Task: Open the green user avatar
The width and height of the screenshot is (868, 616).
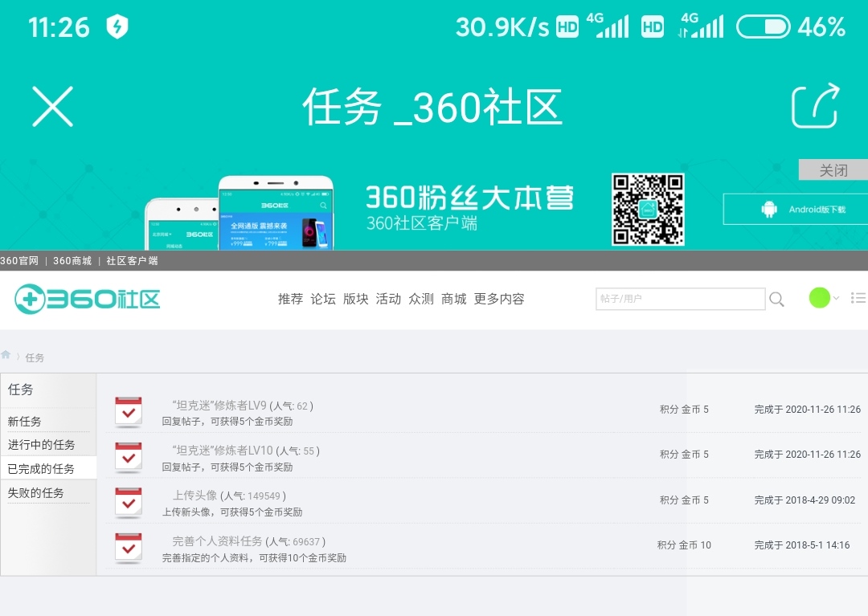Action: tap(819, 297)
